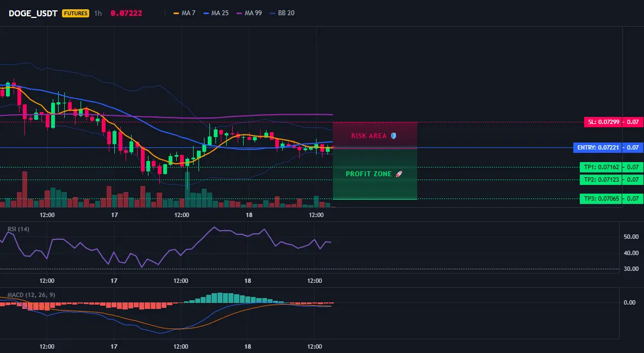The width and height of the screenshot is (644, 353).
Task: Select the 1h timeframe label
Action: click(98, 13)
